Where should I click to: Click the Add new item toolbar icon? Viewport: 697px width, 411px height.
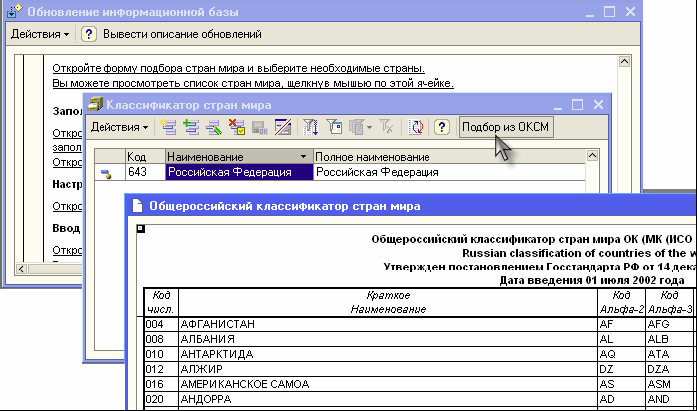[x=168, y=127]
